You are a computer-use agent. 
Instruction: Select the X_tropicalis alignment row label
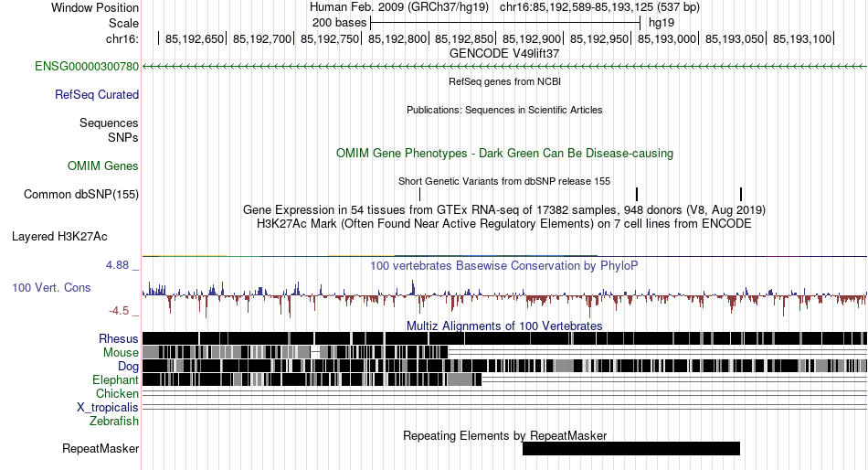(x=108, y=408)
